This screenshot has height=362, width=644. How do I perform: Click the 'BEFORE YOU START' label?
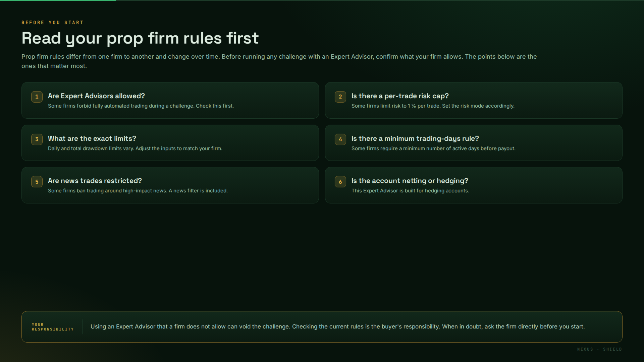pyautogui.click(x=52, y=22)
